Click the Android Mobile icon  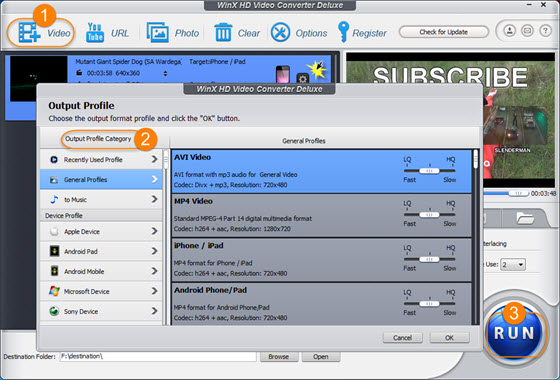coord(54,271)
